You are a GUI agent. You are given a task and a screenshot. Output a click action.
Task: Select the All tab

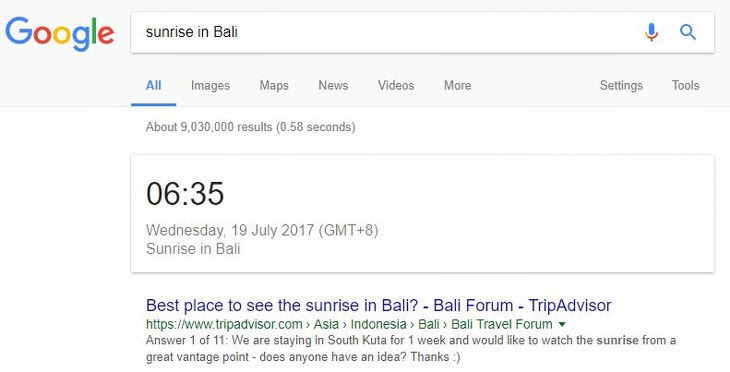coord(154,85)
